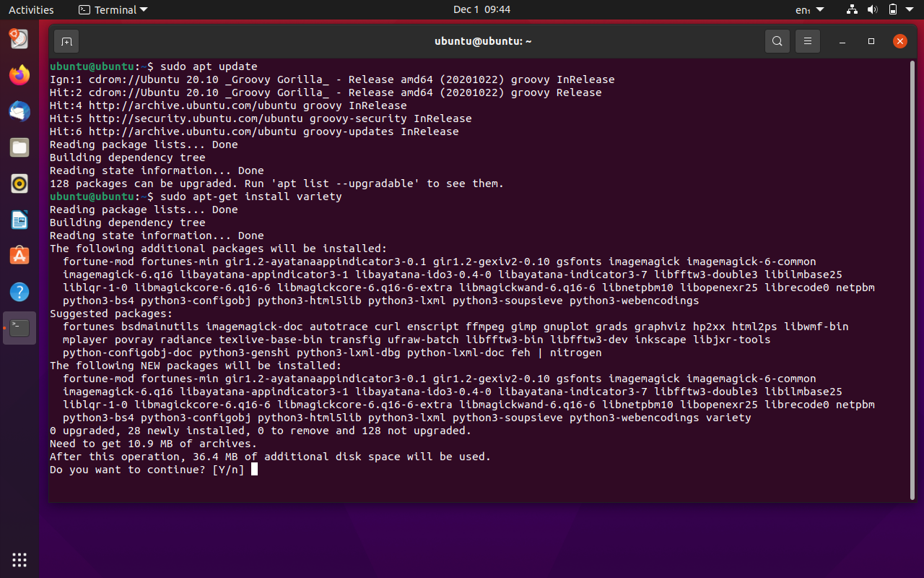Expand the system menu arrow at top right

coord(911,9)
